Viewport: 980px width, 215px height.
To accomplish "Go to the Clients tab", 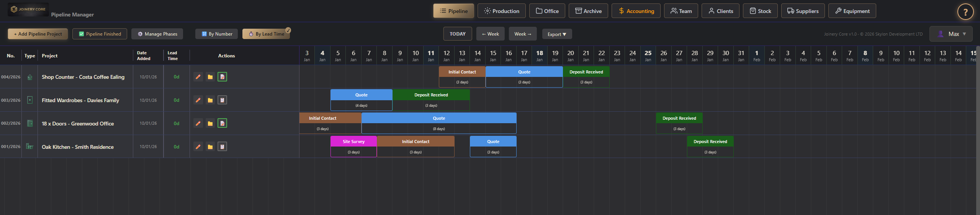I will [721, 11].
